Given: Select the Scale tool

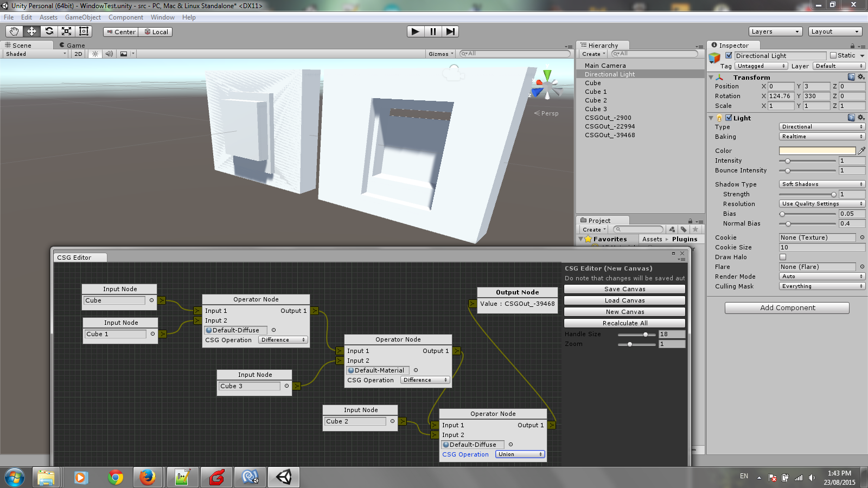Looking at the screenshot, I should [66, 31].
